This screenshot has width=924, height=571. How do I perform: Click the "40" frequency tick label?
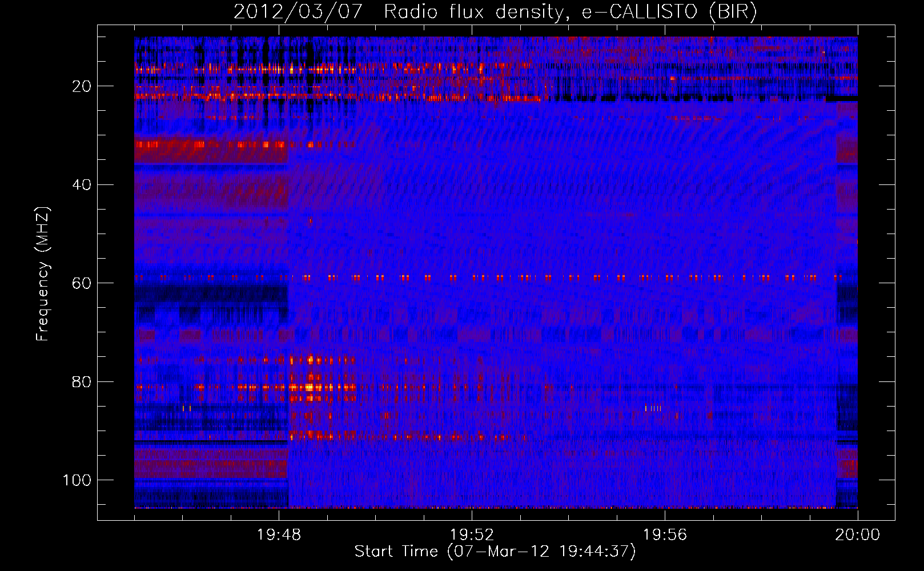click(x=82, y=185)
